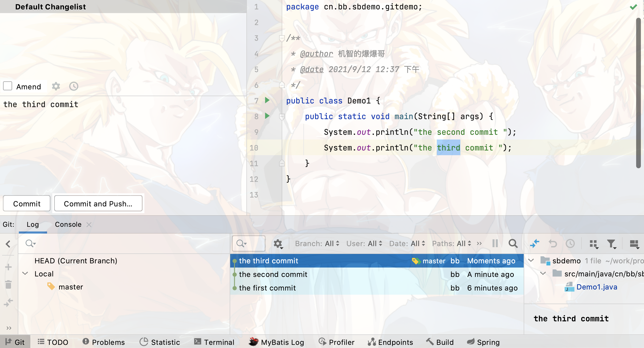Toggle the IntelliSort pause-style button

point(495,243)
